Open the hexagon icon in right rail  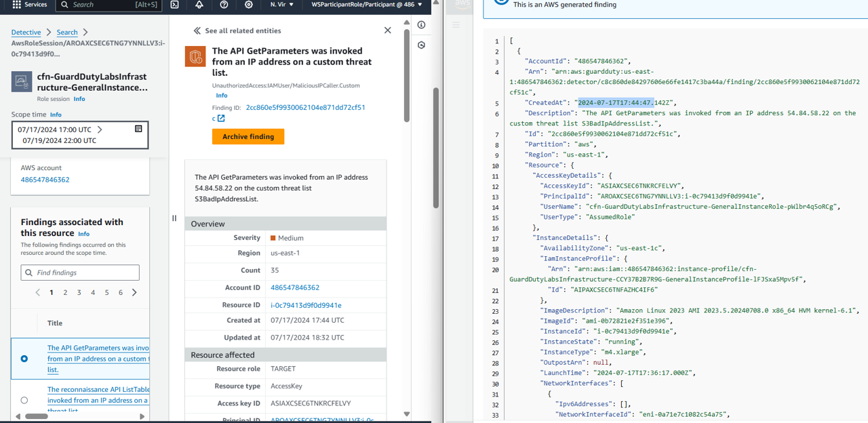421,45
